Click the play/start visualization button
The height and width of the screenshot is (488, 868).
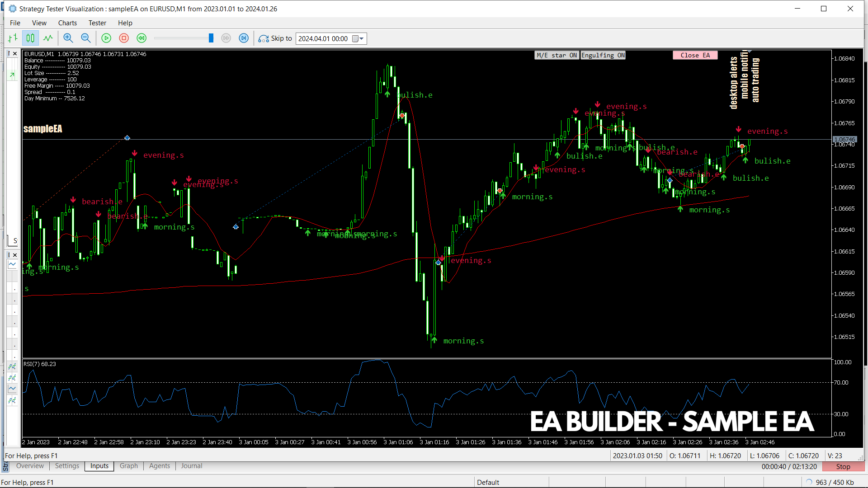click(105, 38)
